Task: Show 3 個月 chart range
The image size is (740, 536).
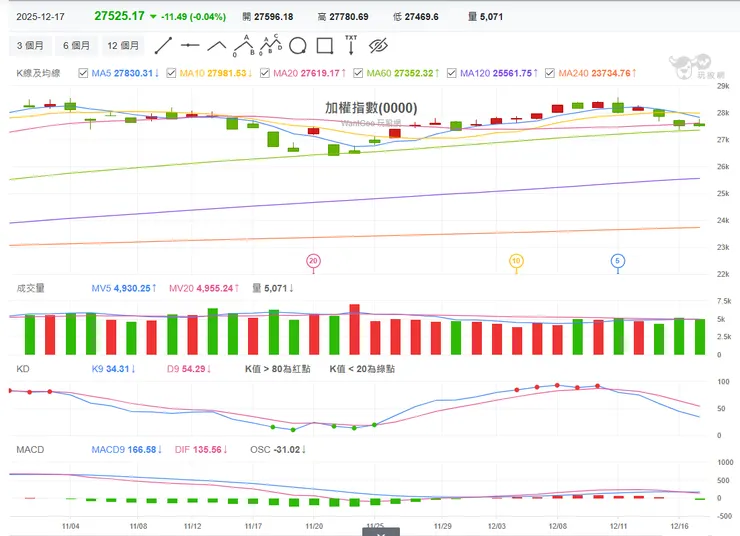Action: click(30, 45)
